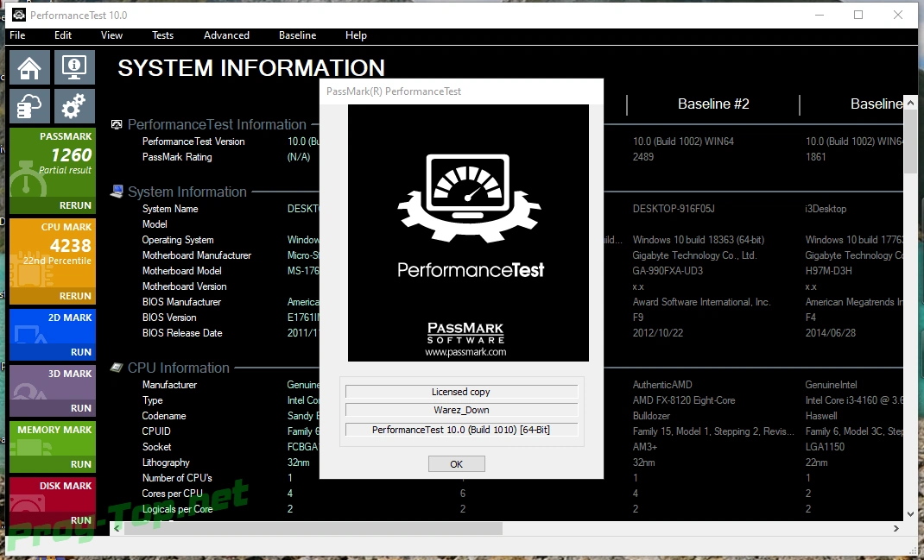Run the Memory Mark test
The height and width of the screenshot is (560, 924).
point(80,464)
